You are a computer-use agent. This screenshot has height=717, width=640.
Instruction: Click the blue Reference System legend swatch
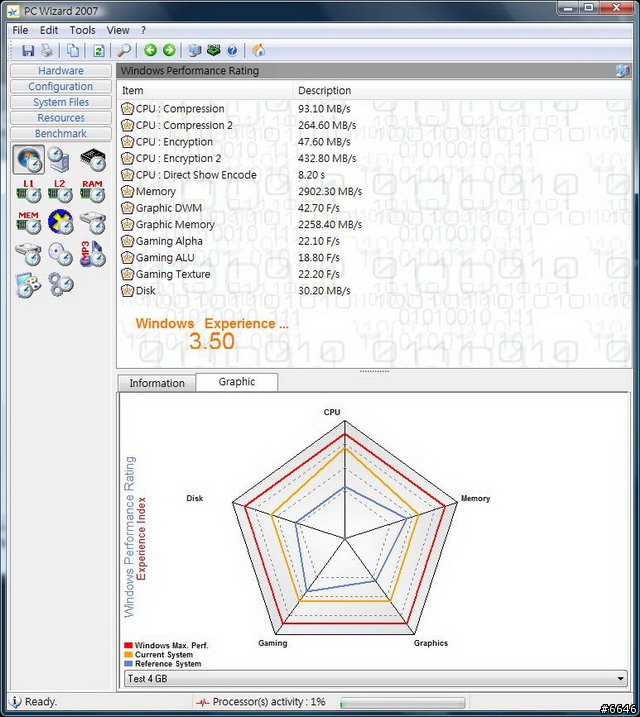(128, 664)
